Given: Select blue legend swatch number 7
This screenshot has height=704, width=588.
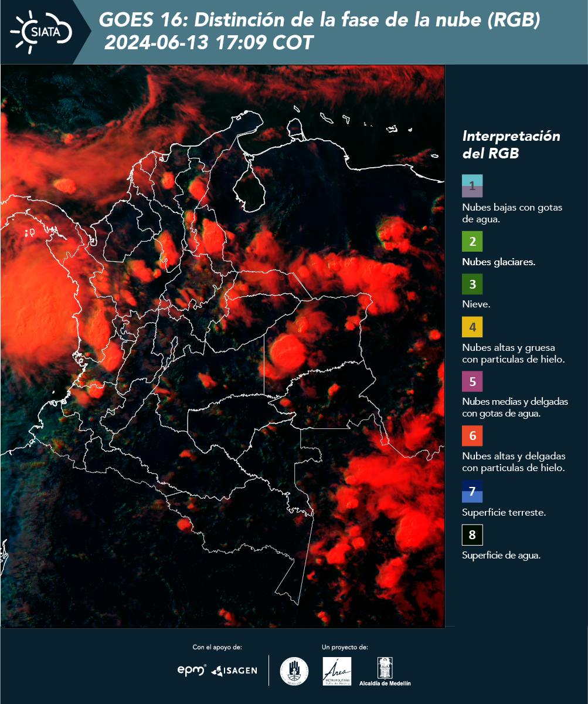Looking at the screenshot, I should pos(472,491).
